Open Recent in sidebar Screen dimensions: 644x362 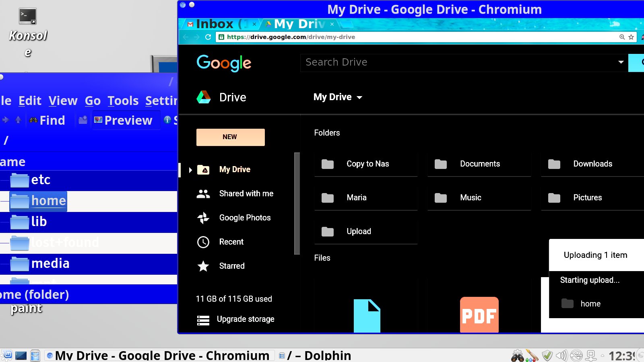click(231, 242)
